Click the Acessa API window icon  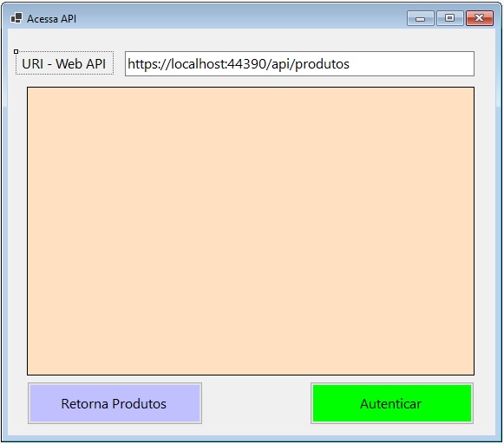tap(16, 18)
